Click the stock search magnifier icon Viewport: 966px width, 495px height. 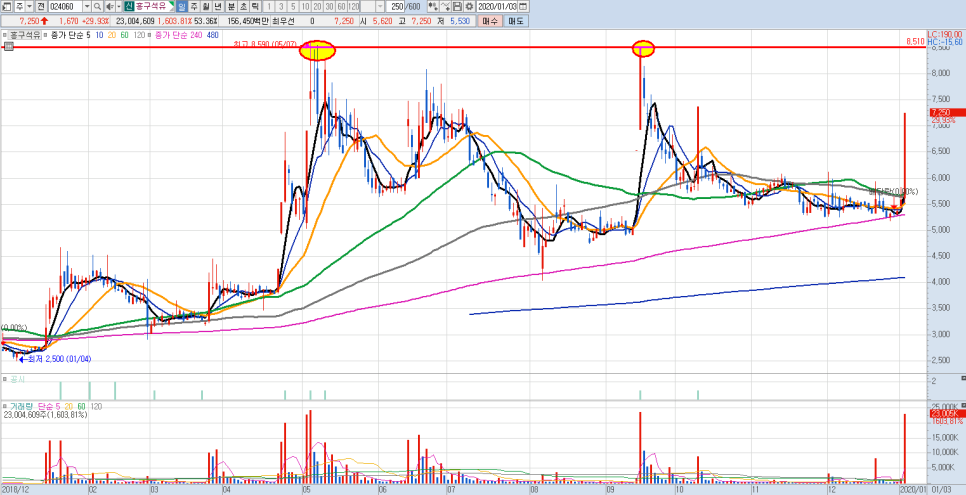[97, 6]
